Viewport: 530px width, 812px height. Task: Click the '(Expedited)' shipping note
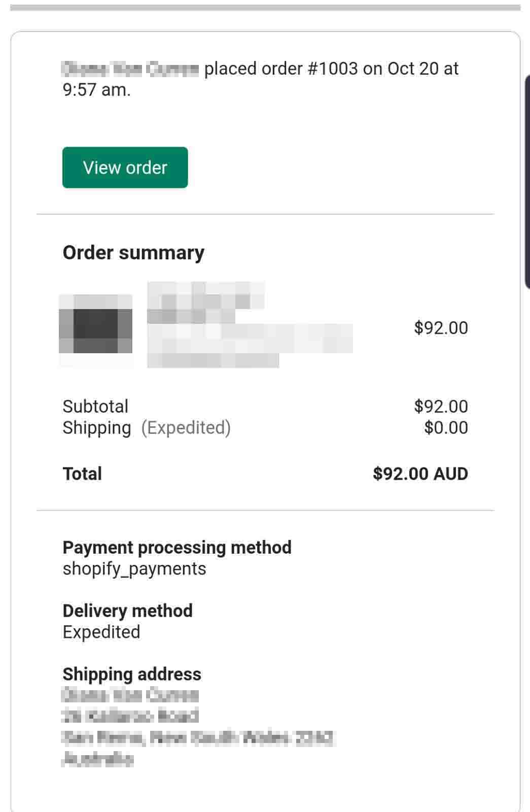186,428
